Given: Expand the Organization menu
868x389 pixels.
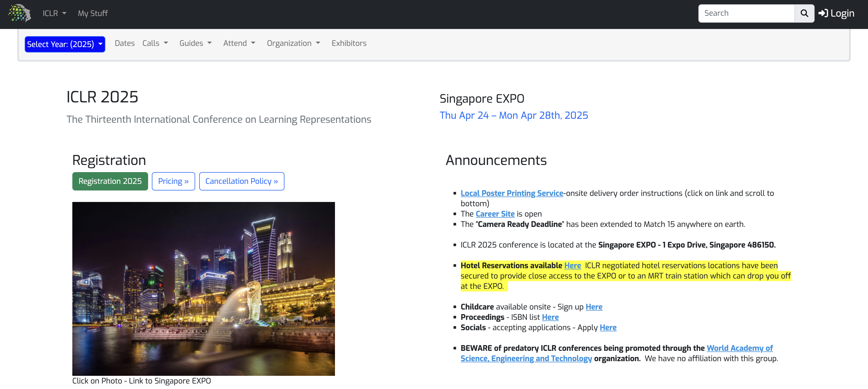Looking at the screenshot, I should click(x=293, y=43).
